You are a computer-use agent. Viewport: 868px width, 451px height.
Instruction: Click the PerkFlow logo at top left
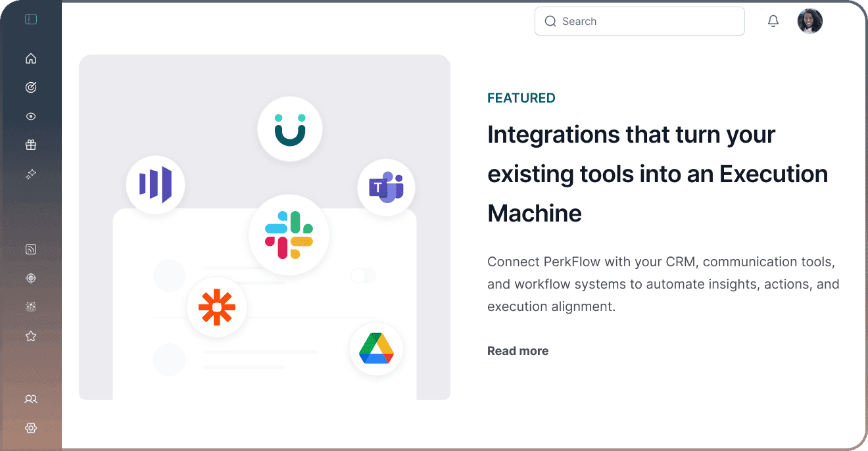coord(30,19)
